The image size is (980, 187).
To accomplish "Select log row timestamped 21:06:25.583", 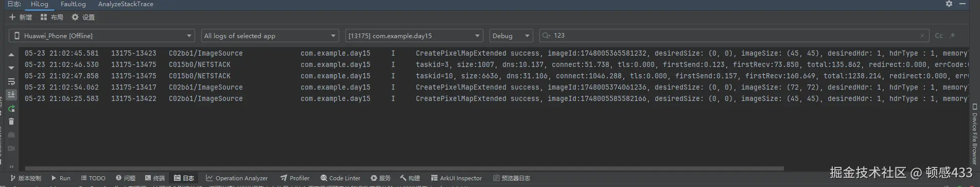I will pos(494,98).
